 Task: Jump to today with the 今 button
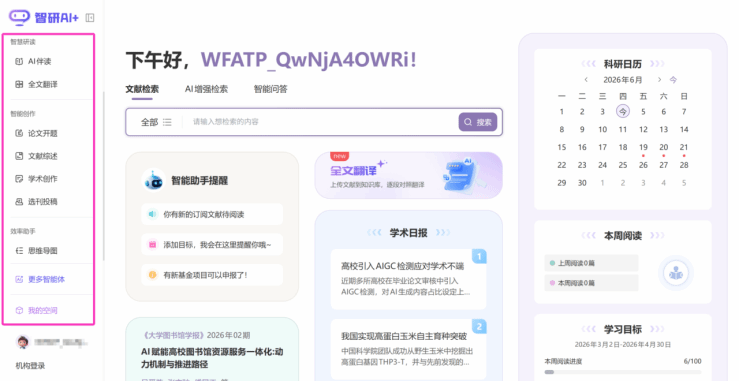tap(673, 80)
